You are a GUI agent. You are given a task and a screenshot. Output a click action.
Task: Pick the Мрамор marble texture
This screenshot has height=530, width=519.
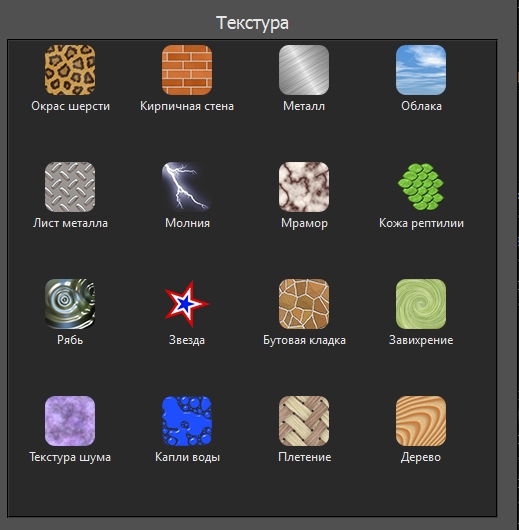point(304,187)
